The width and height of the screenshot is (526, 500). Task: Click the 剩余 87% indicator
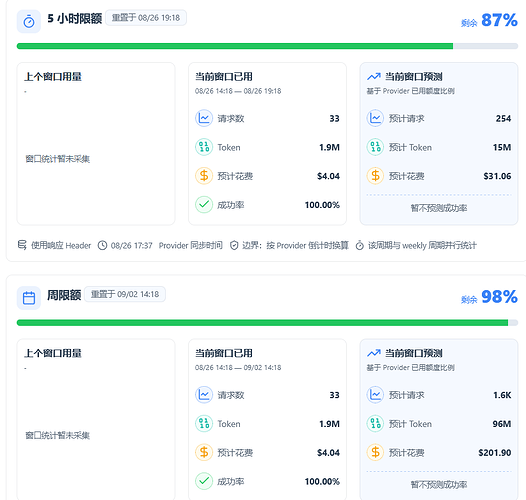489,21
